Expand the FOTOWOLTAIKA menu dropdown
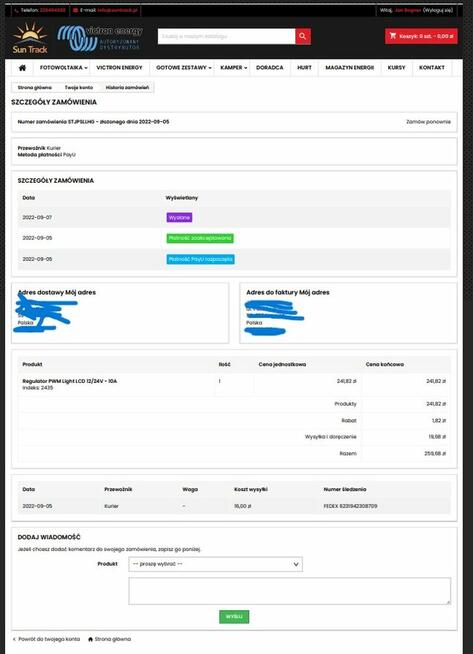473x654 pixels. coord(63,68)
